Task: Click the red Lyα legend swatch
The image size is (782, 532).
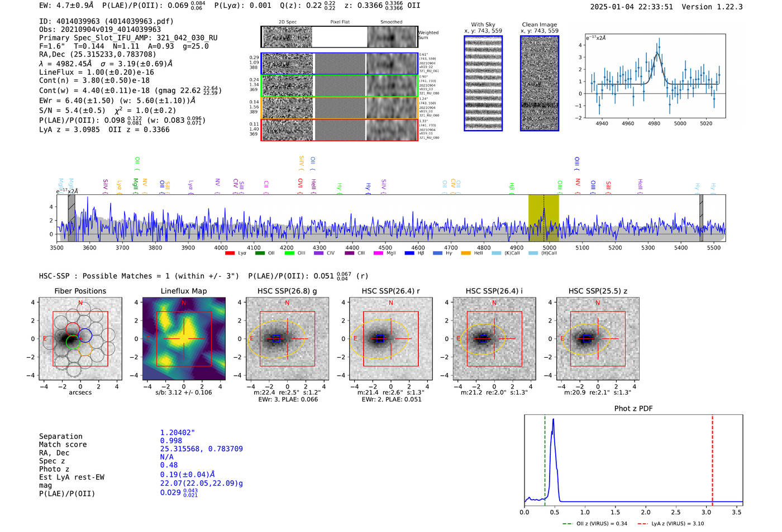Action: coord(230,253)
